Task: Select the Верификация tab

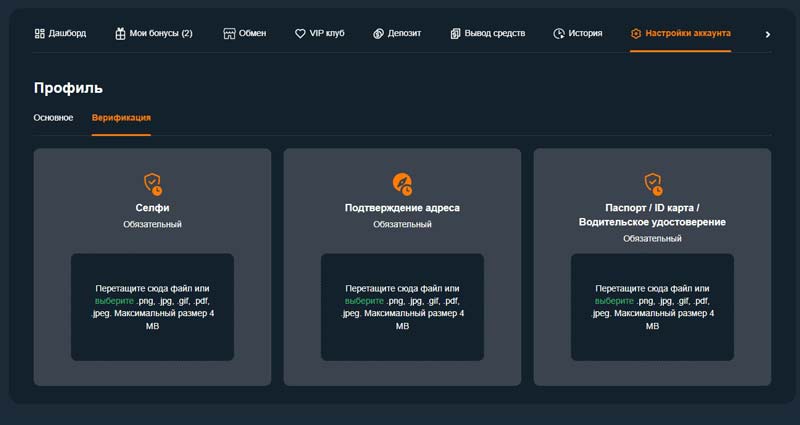Action: [121, 118]
